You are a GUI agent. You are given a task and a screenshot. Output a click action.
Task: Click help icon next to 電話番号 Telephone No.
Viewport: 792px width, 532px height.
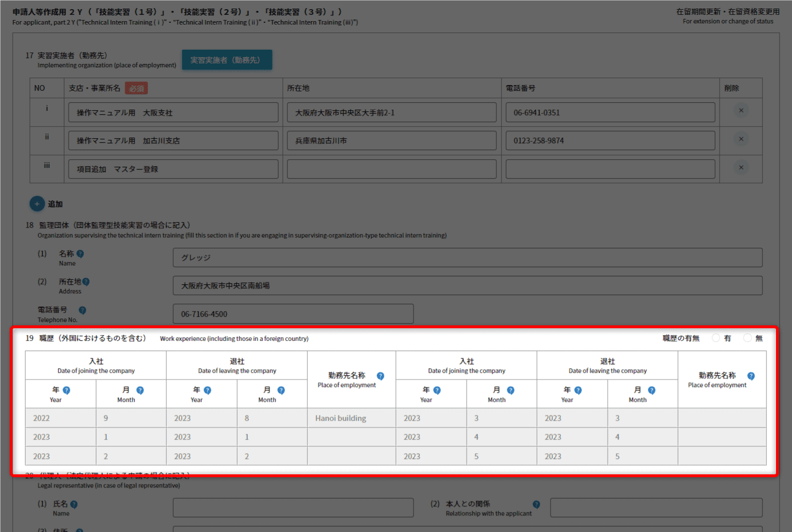coord(82,310)
